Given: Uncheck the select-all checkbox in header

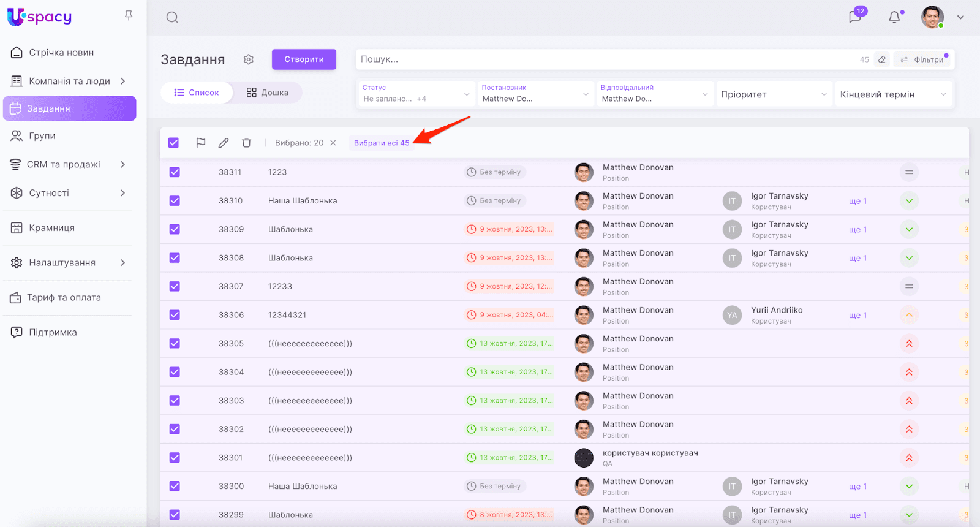Looking at the screenshot, I should (174, 143).
